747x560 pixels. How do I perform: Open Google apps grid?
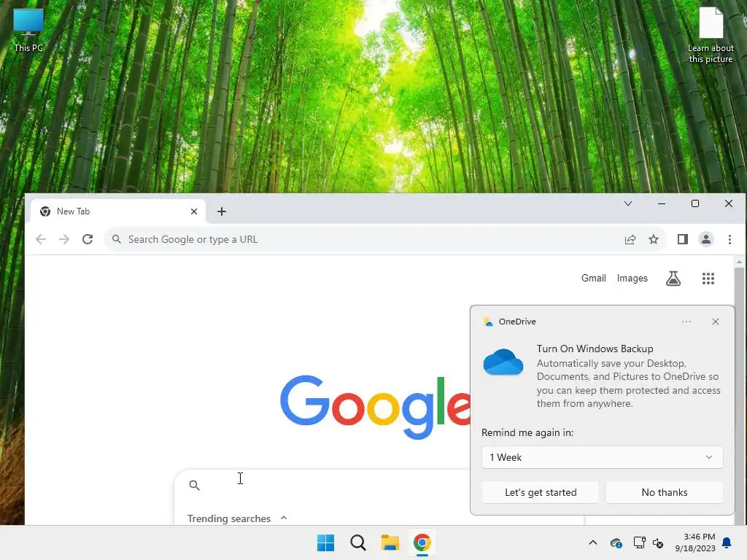(x=708, y=278)
